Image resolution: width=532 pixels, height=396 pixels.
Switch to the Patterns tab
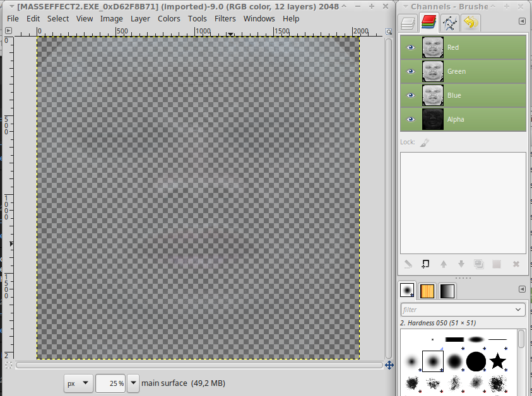click(427, 291)
